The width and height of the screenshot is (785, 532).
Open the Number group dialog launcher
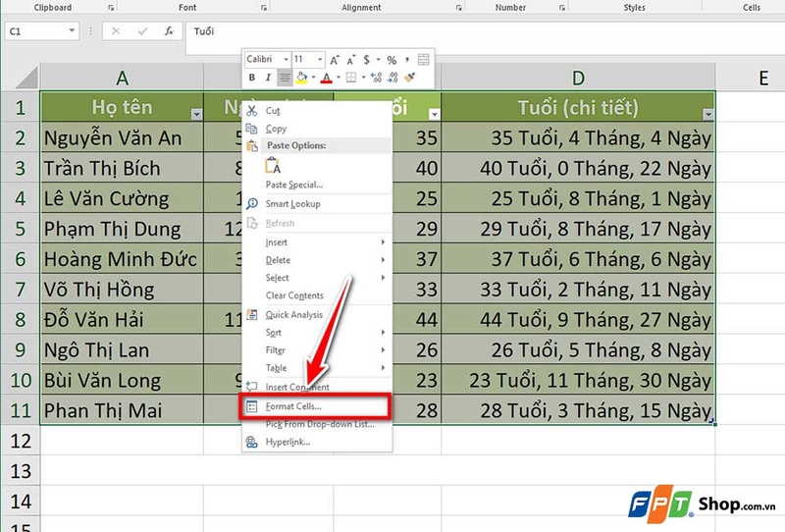coord(562,8)
